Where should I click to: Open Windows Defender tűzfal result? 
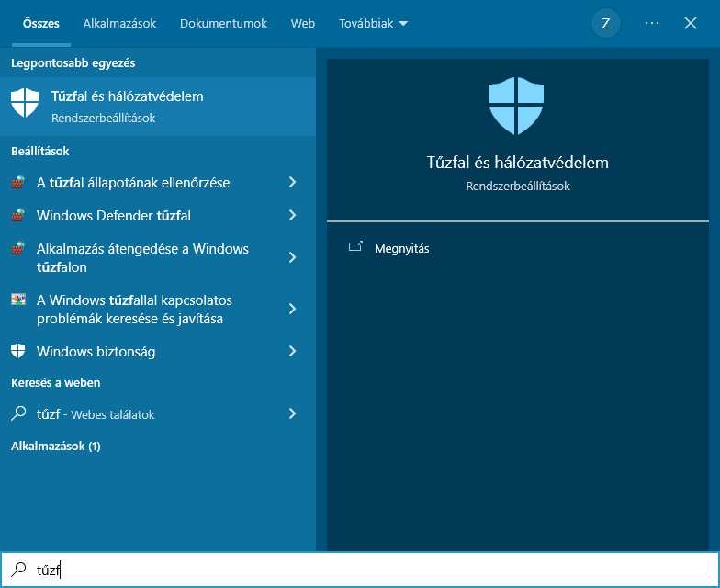(158, 215)
